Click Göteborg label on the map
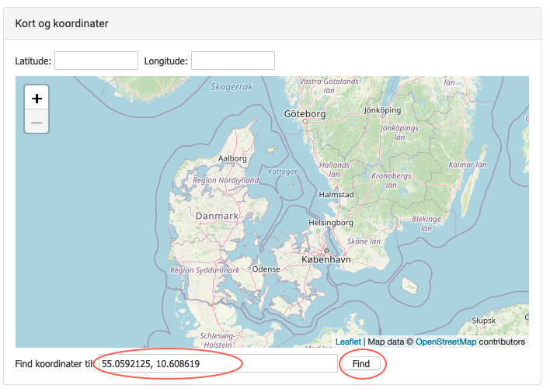Image resolution: width=550 pixels, height=392 pixels. pos(305,113)
